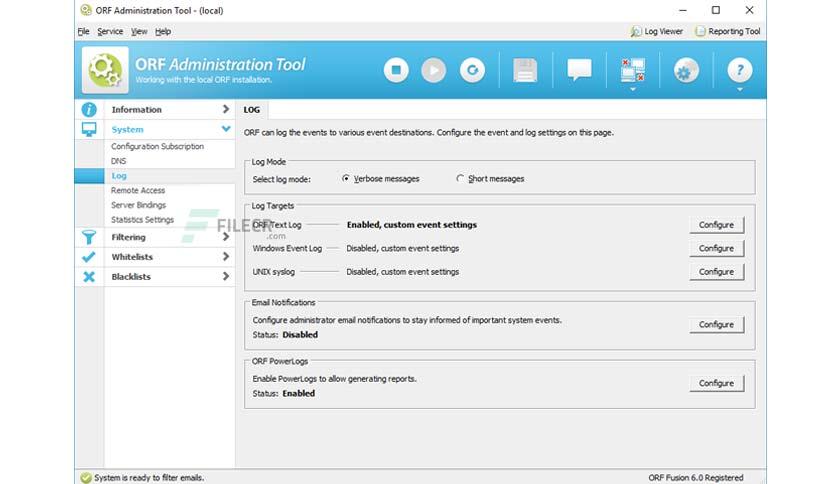The height and width of the screenshot is (484, 836).
Task: Stop the ORF service with stop icon
Action: [x=396, y=70]
